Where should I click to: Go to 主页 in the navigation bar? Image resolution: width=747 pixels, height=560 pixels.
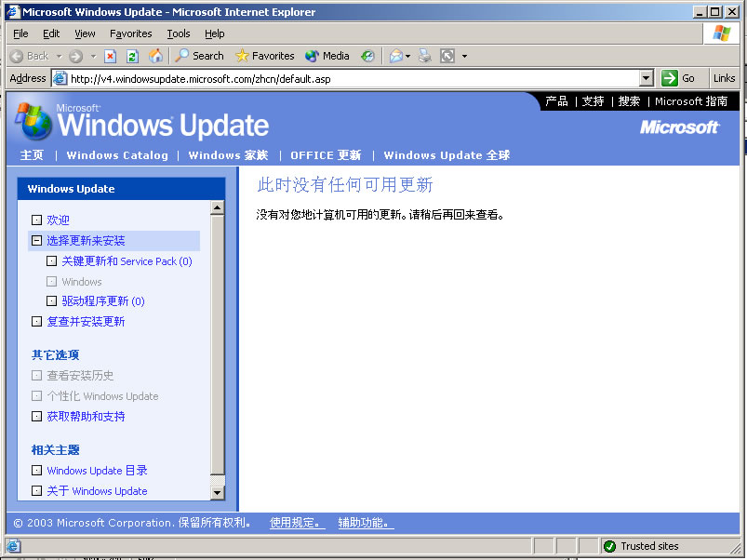coord(32,155)
